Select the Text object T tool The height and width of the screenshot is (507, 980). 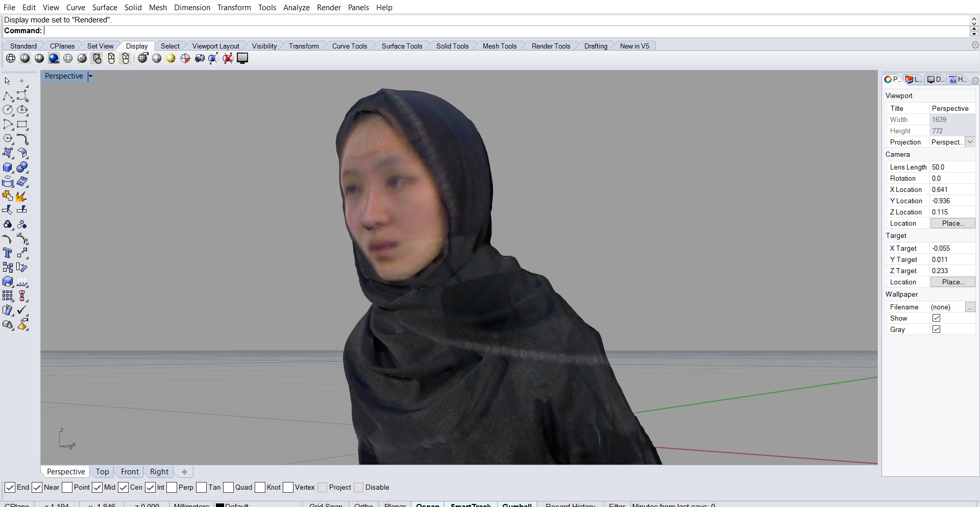[x=8, y=253]
